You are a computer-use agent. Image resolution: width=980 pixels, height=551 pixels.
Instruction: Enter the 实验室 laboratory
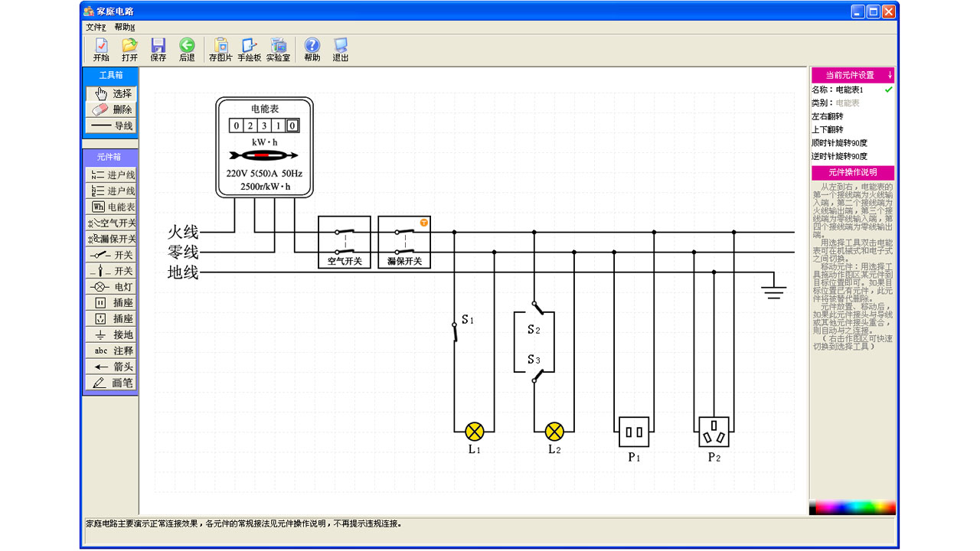[x=278, y=50]
